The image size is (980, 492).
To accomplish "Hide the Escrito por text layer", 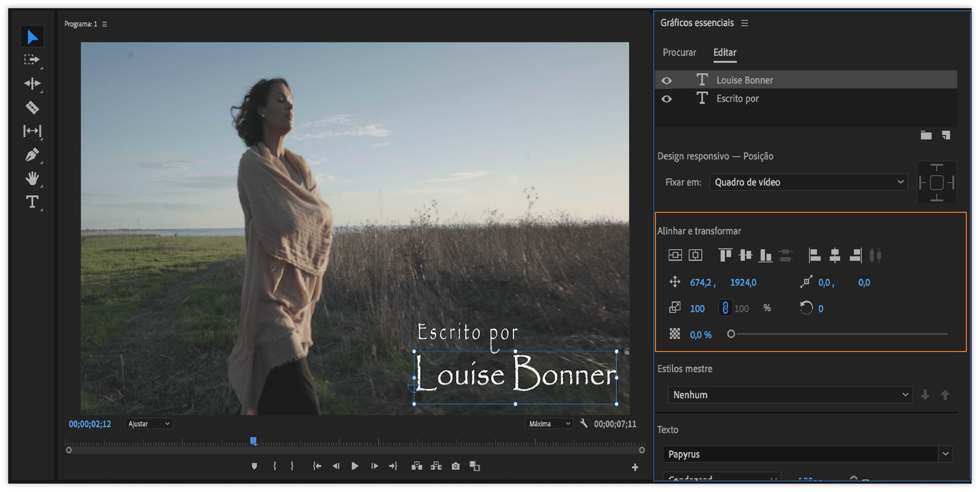I will (x=667, y=99).
